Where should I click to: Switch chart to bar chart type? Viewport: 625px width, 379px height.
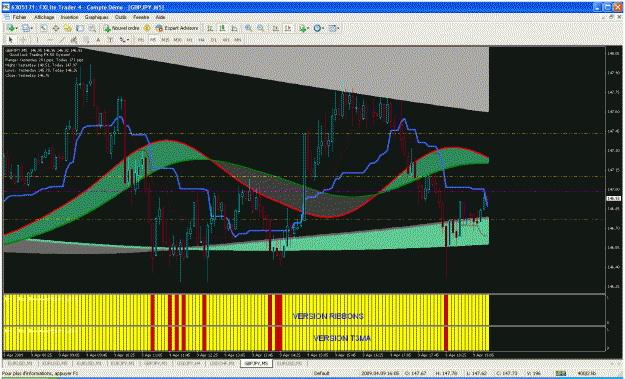point(210,28)
